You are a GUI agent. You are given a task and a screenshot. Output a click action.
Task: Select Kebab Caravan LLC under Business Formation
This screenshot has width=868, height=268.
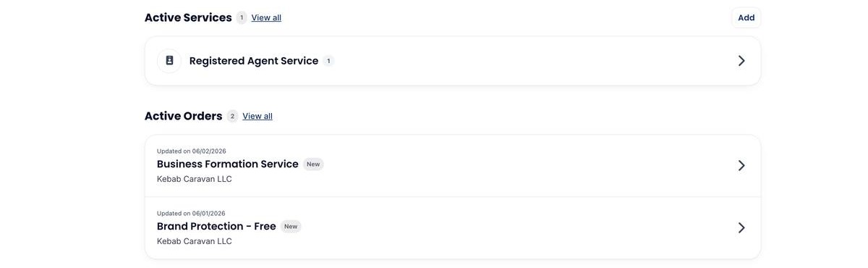[x=195, y=179]
